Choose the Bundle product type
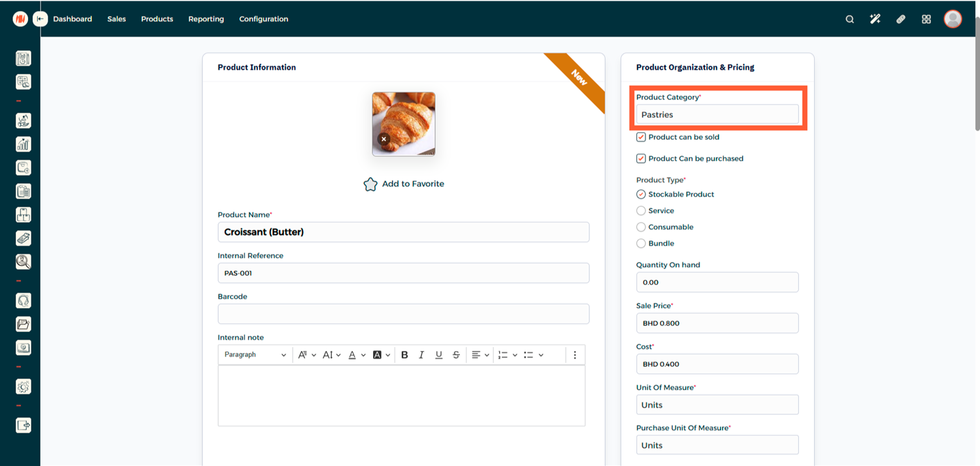Screen dimensions: 980x466 click(x=641, y=243)
